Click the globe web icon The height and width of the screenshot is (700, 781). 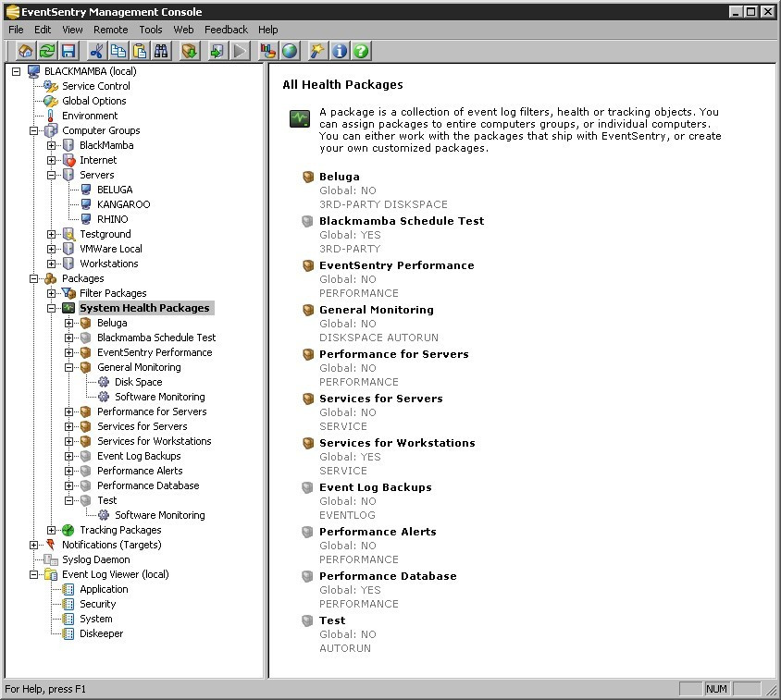pyautogui.click(x=290, y=51)
